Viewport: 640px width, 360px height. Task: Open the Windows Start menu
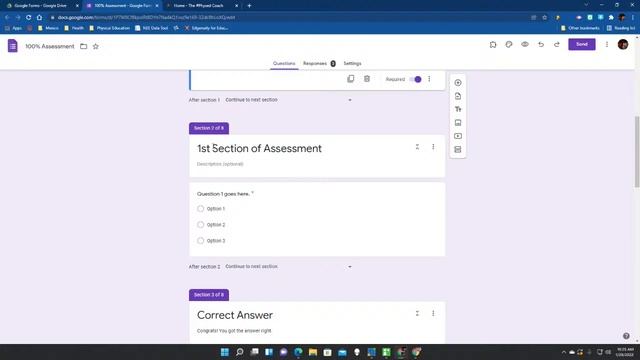tap(225, 352)
